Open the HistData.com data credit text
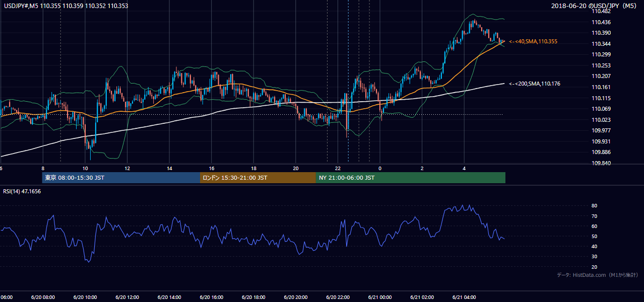644x302 pixels. 598,275
